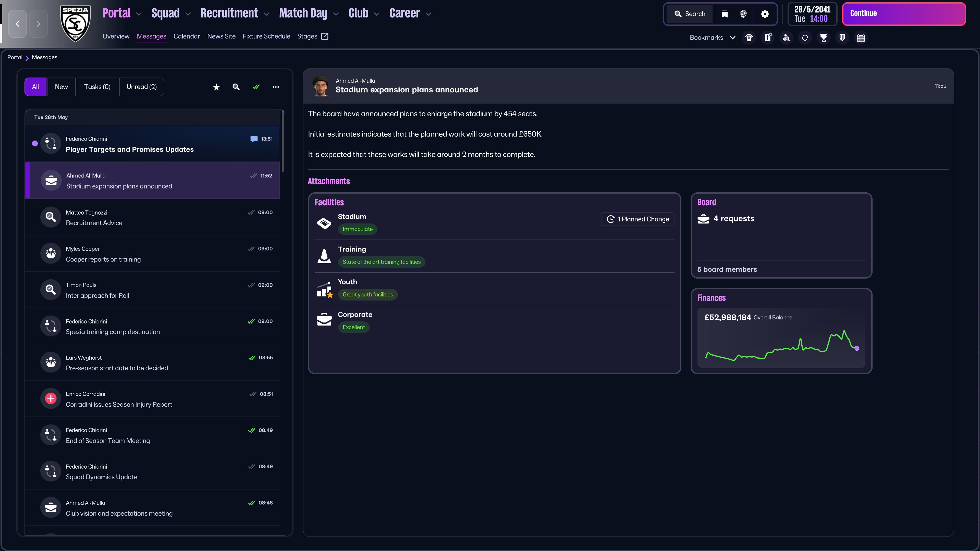This screenshot has height=551, width=980.
Task: Switch to the Calendar tab
Action: tap(186, 36)
